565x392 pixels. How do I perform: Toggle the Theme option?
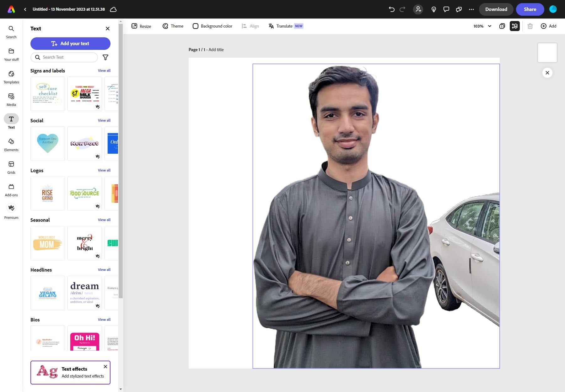[x=173, y=26]
